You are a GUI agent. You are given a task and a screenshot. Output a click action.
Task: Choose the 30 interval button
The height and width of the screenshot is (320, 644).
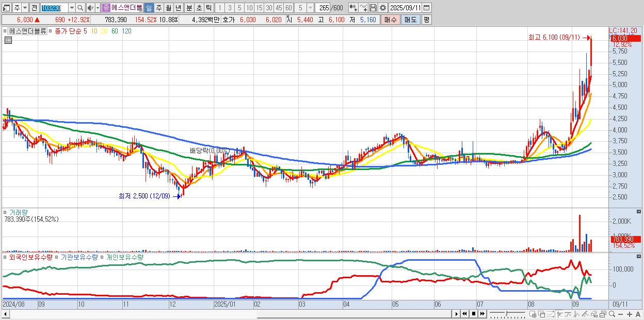pos(269,8)
